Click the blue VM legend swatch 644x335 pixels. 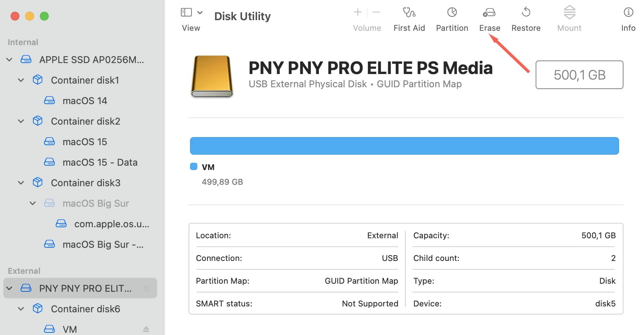pyautogui.click(x=193, y=166)
